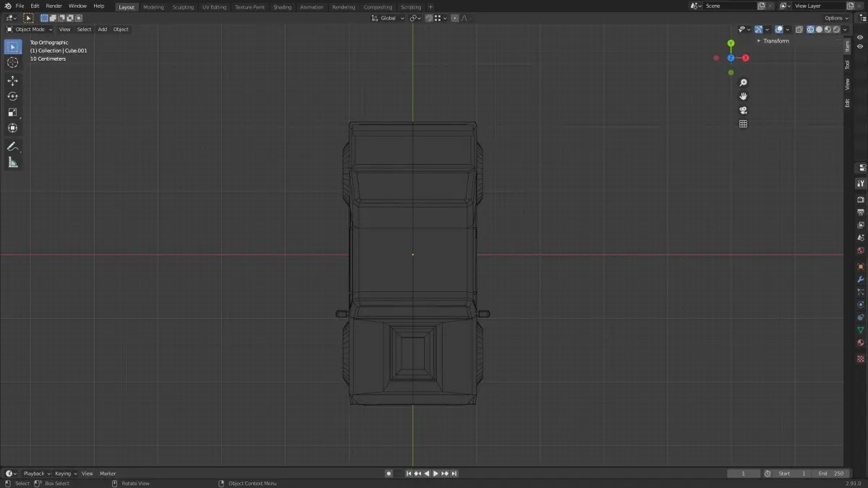Create a new scene with the Scene copy icon
The height and width of the screenshot is (488, 868).
click(x=761, y=6)
